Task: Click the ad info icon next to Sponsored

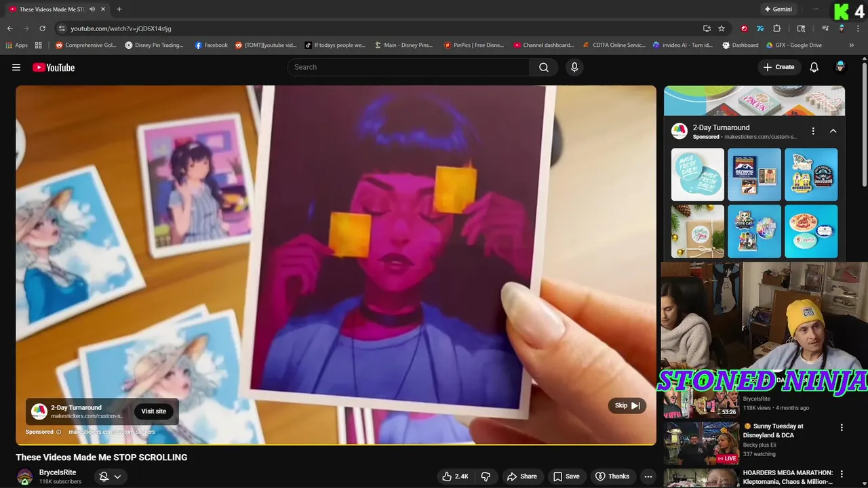Action: pyautogui.click(x=58, y=432)
